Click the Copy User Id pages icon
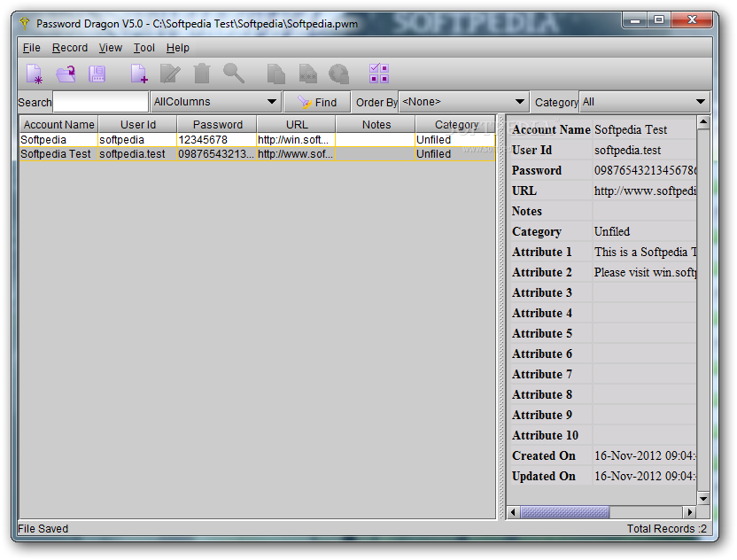Viewport: 737px width, 560px height. click(x=275, y=74)
